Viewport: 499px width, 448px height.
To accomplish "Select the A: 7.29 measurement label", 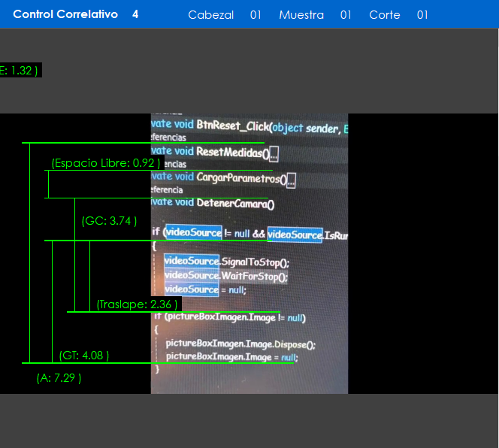I will tap(59, 378).
